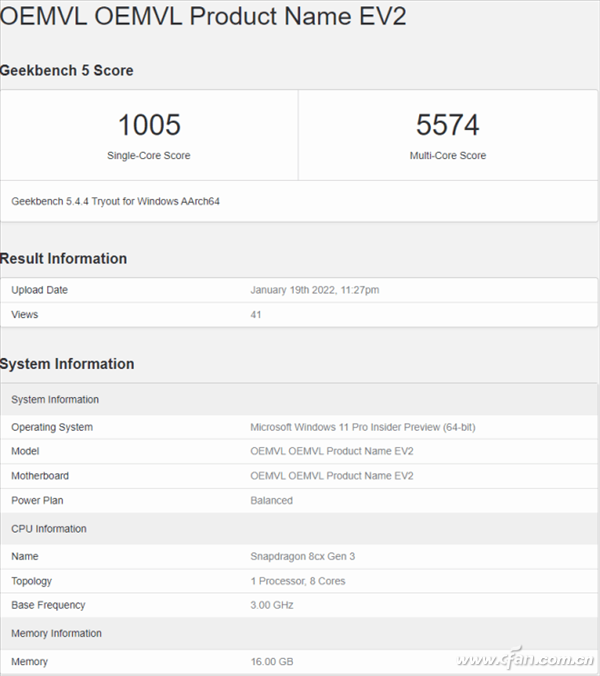
Task: Select the Single-Core Score label
Action: (149, 156)
